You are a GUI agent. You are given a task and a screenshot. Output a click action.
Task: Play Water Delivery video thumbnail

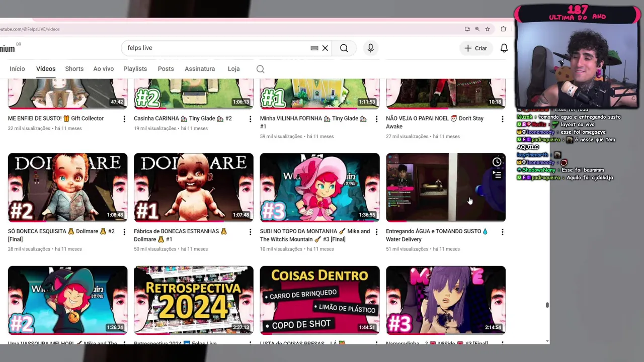pyautogui.click(x=446, y=187)
